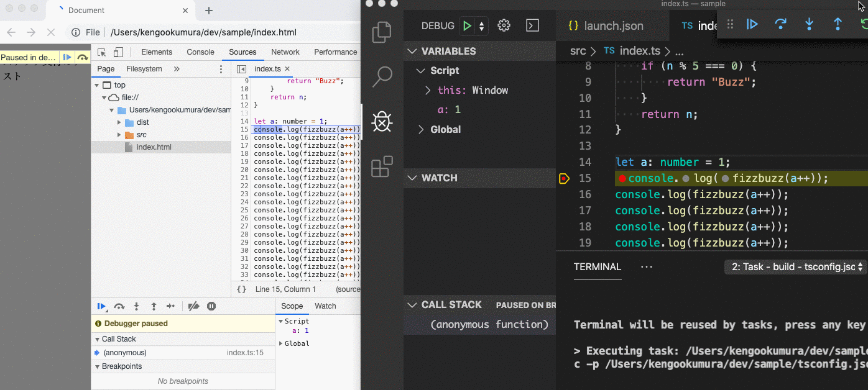The height and width of the screenshot is (390, 868).
Task: Click DevTools Step icon
Action: (x=171, y=306)
